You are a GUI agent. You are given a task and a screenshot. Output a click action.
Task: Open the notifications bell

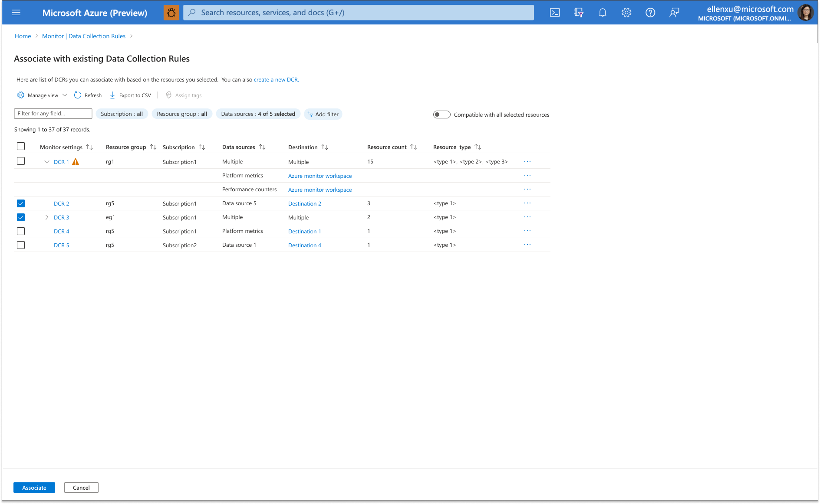(x=603, y=13)
